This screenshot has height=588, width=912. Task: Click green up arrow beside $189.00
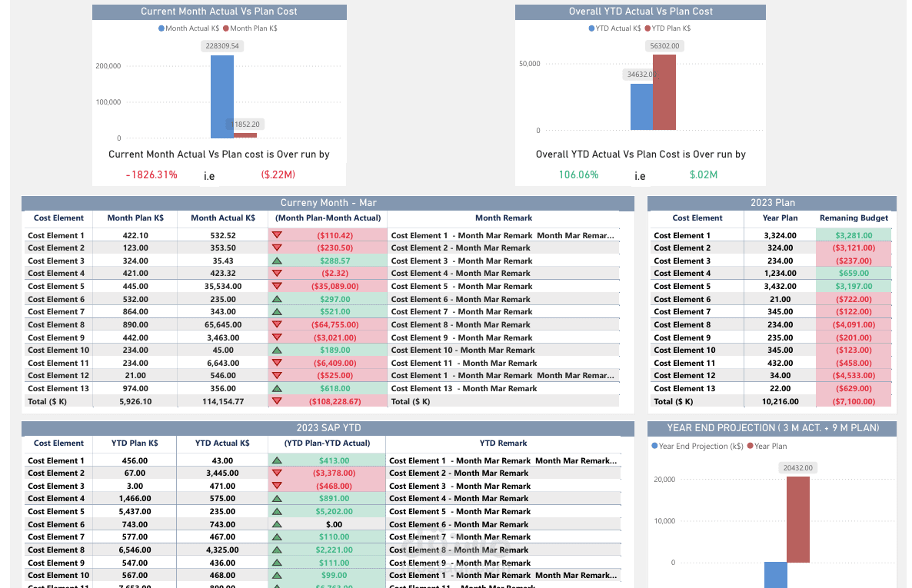tap(277, 350)
